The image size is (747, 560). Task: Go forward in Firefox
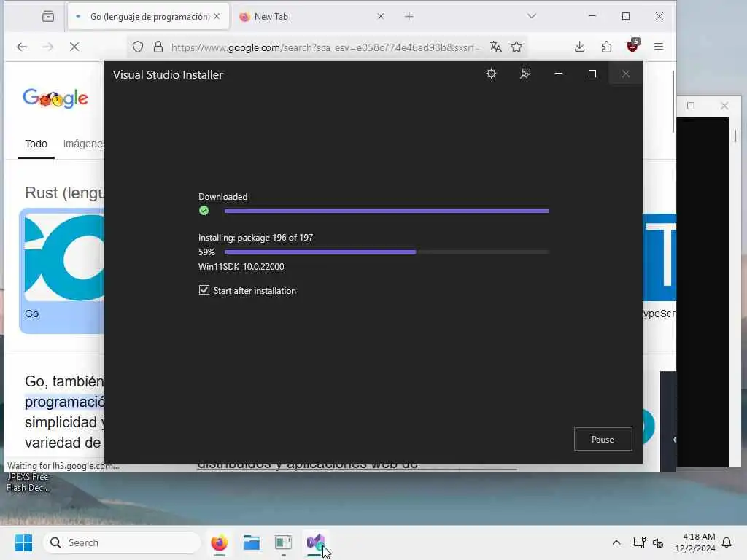tap(48, 47)
